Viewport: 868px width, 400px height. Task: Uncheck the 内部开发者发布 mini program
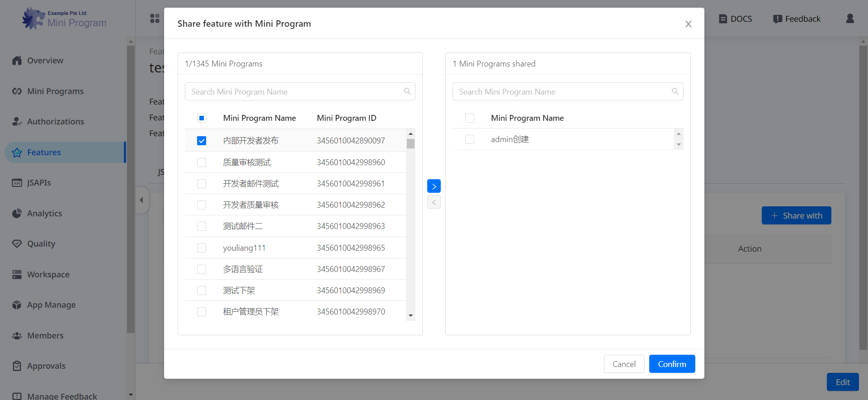click(202, 141)
